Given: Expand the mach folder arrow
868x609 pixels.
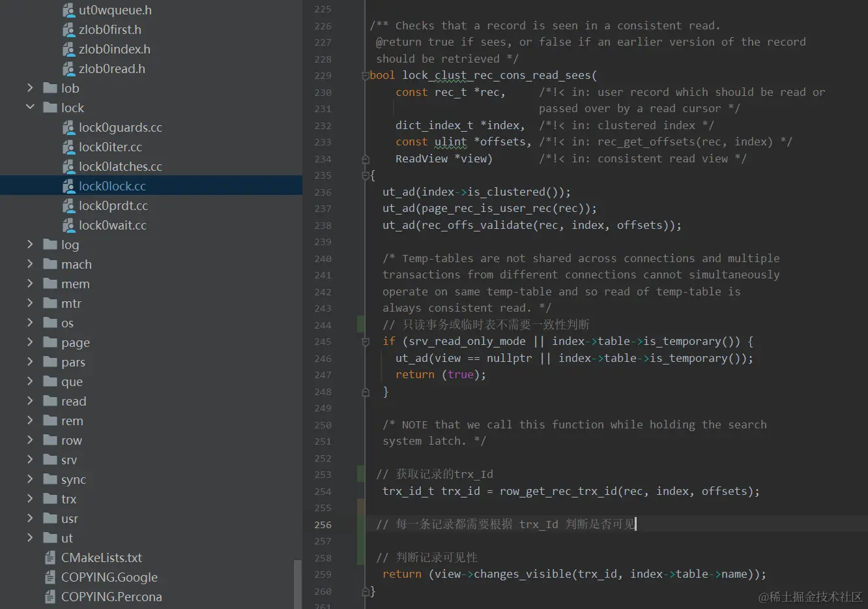Looking at the screenshot, I should tap(30, 263).
